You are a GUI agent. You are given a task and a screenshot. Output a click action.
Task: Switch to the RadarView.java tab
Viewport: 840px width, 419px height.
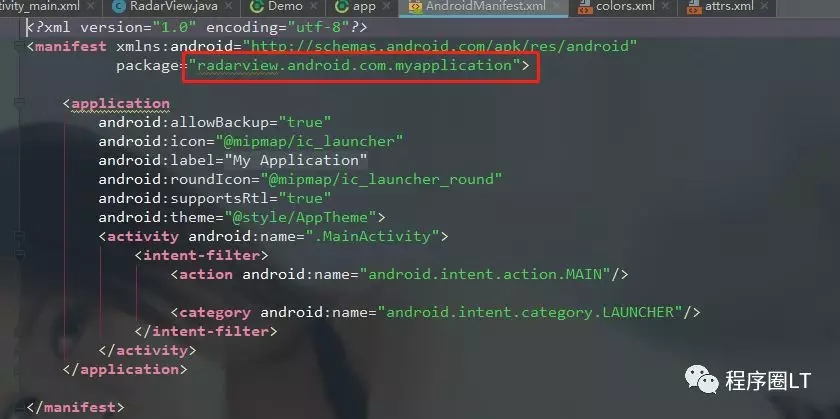point(173,6)
